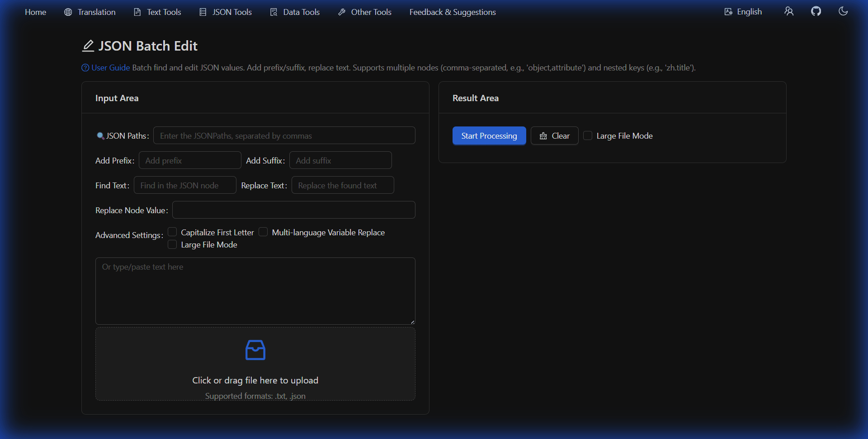Viewport: 868px width, 439px height.
Task: Open the Other Tools menu
Action: point(371,12)
